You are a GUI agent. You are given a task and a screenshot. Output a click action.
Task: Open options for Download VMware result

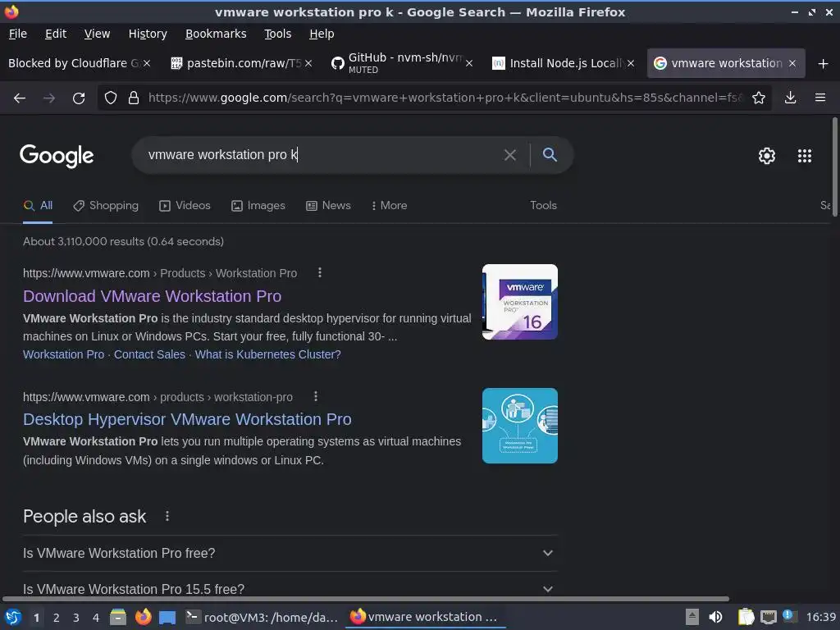tap(320, 272)
